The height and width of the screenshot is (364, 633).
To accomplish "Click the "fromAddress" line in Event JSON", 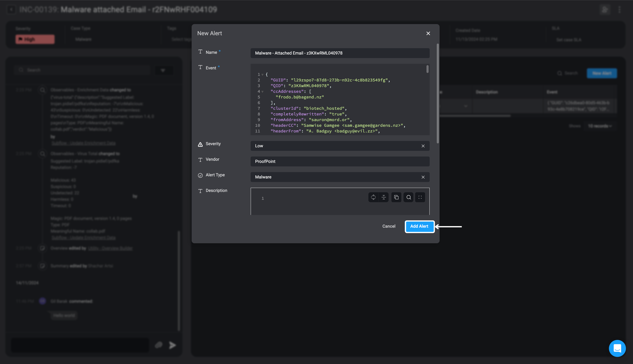I will pyautogui.click(x=311, y=120).
